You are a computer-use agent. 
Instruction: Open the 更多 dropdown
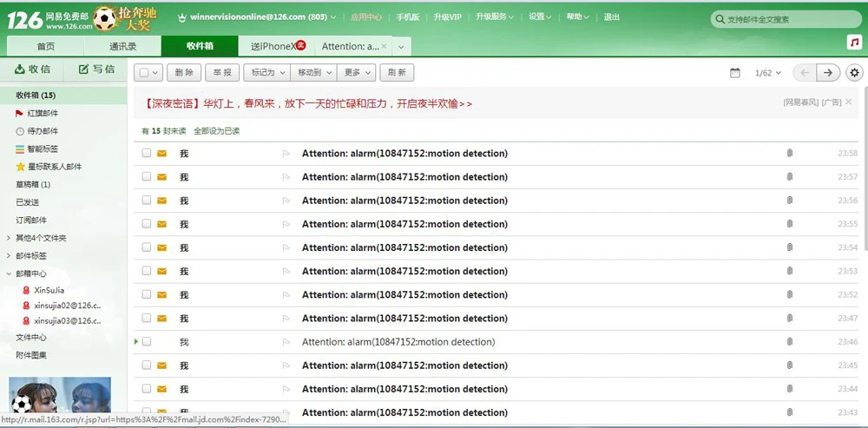(357, 73)
